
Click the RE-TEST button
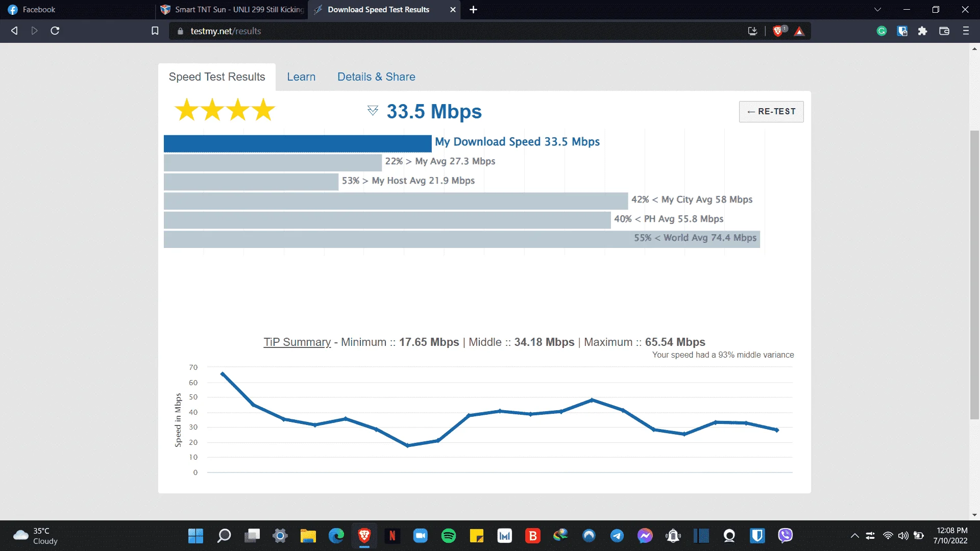coord(771,112)
